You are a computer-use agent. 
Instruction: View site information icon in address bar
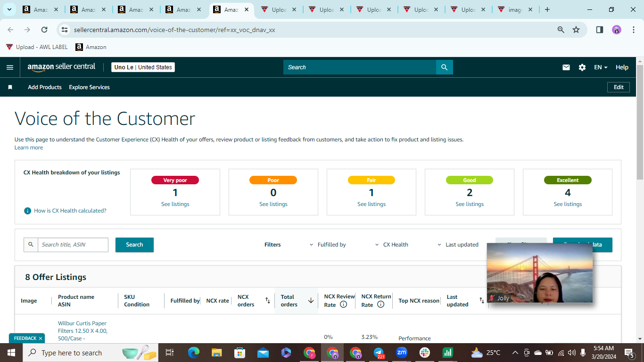coord(65,30)
